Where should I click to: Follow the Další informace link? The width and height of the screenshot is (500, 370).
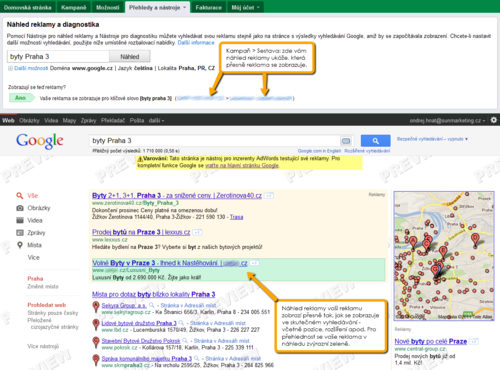pos(196,43)
